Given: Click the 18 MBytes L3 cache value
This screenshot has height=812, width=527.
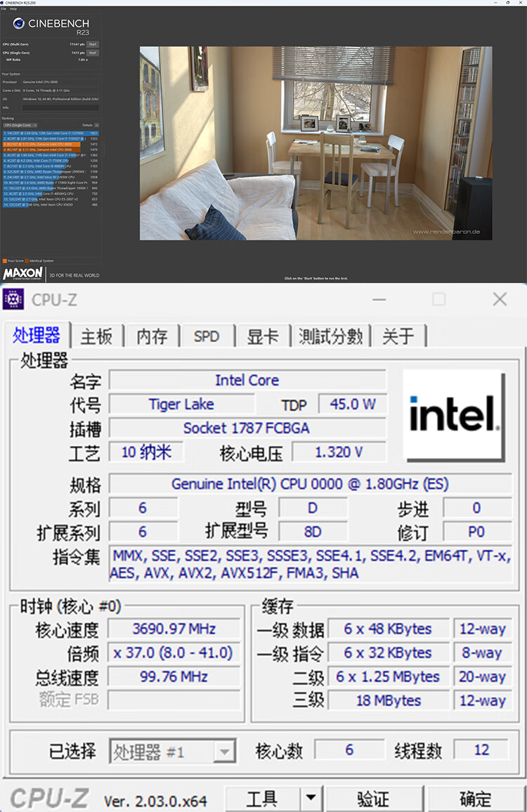Looking at the screenshot, I should tap(389, 700).
